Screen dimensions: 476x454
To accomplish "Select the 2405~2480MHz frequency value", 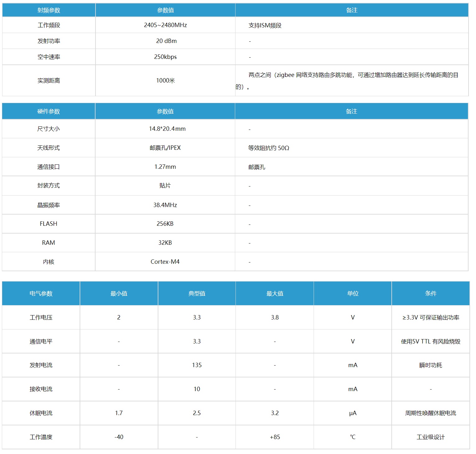I will coord(165,25).
